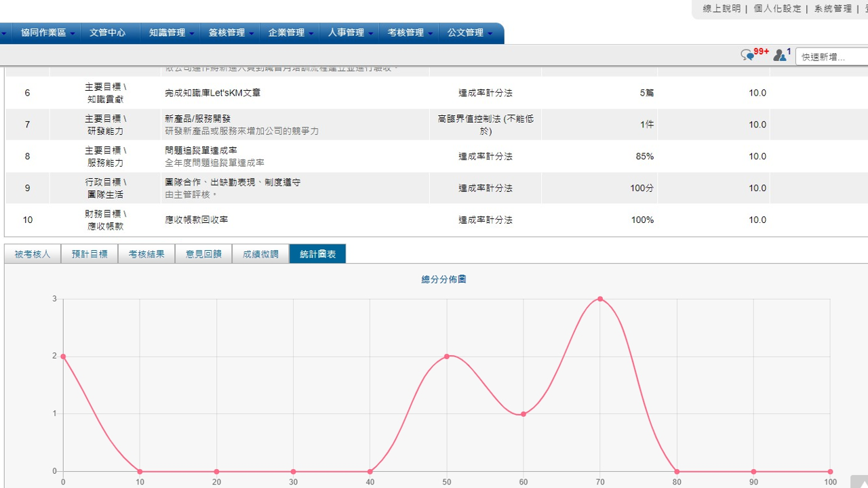Click the 系統管理 link
The height and width of the screenshot is (488, 868).
(x=833, y=9)
